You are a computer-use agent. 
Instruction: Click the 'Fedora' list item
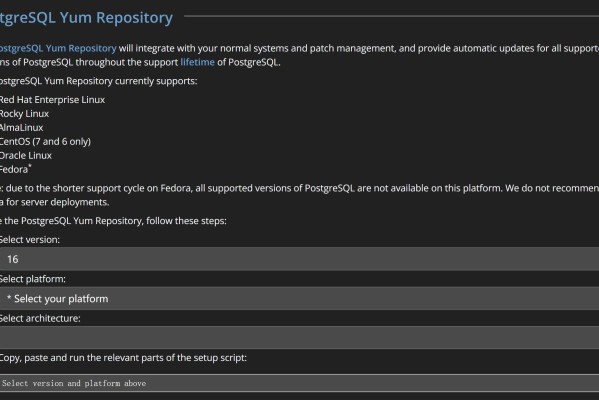tap(16, 169)
